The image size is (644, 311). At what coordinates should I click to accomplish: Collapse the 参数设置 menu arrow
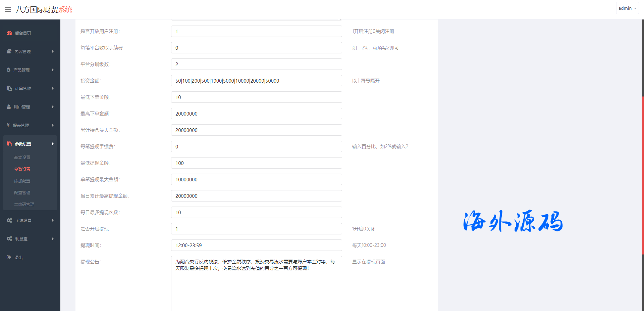tap(53, 144)
